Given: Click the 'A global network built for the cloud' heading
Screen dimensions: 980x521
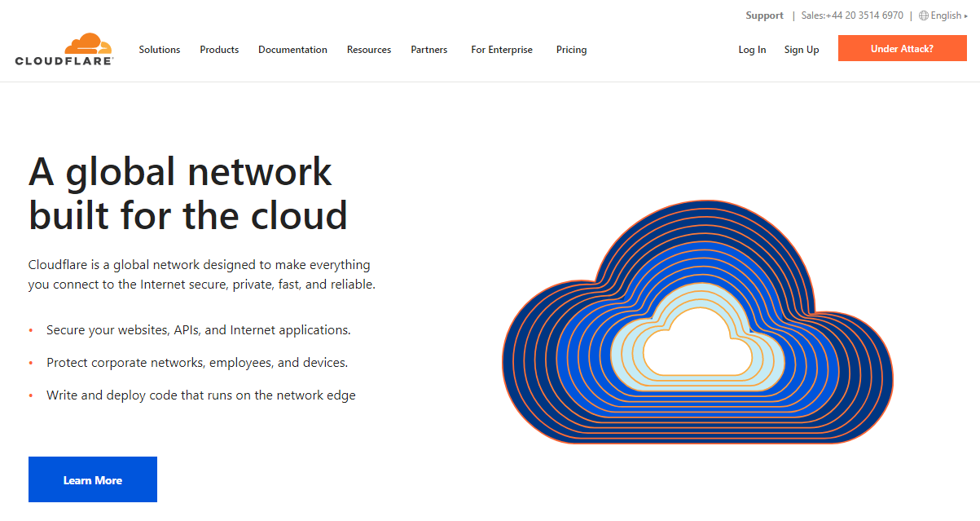Looking at the screenshot, I should [188, 193].
